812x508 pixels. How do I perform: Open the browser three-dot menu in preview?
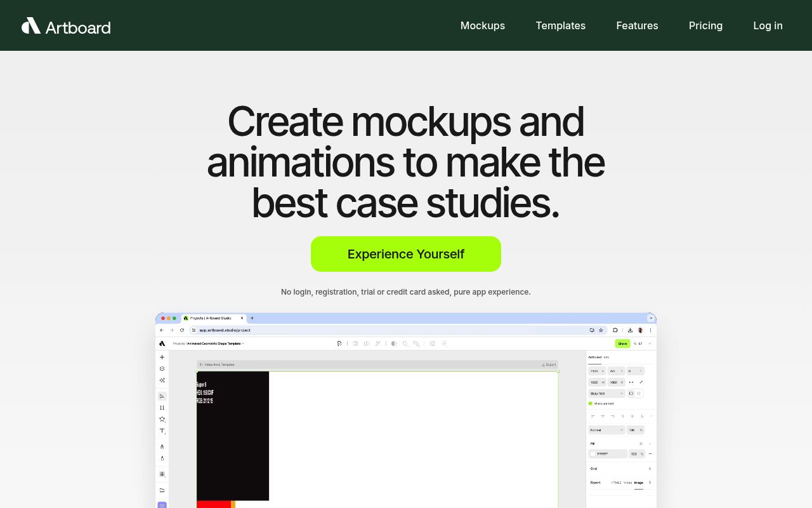point(650,330)
